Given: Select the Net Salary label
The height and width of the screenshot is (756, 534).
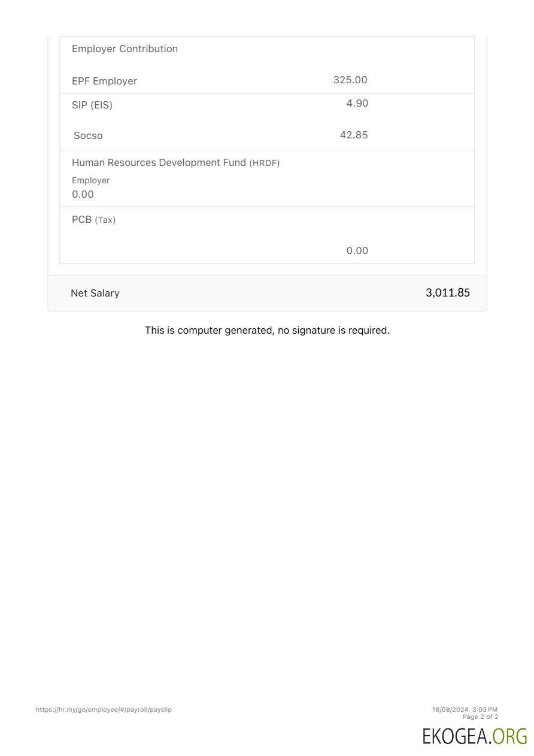Looking at the screenshot, I should (95, 294).
